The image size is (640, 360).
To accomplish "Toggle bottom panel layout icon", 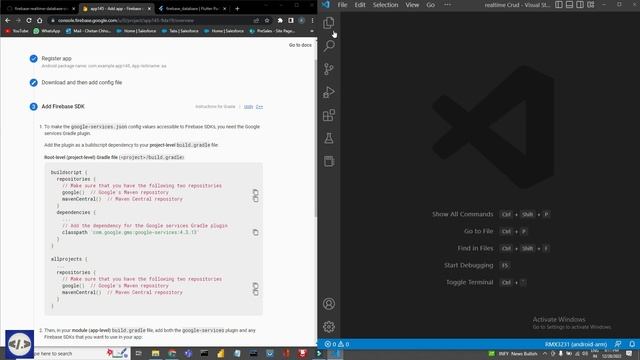I will tap(569, 5).
